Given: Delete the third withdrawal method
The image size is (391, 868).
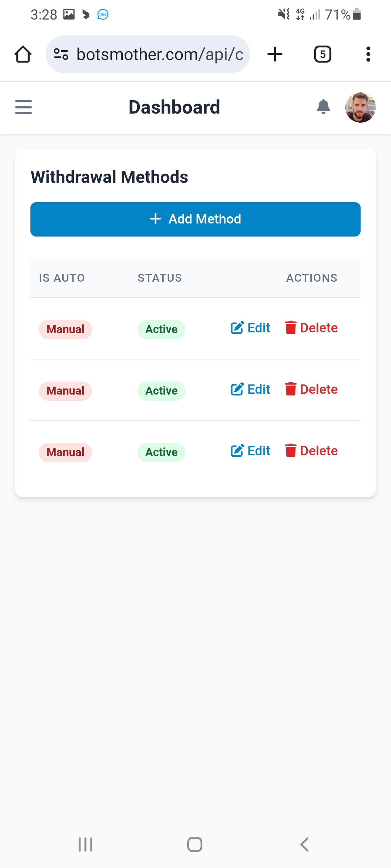Looking at the screenshot, I should coord(311,451).
